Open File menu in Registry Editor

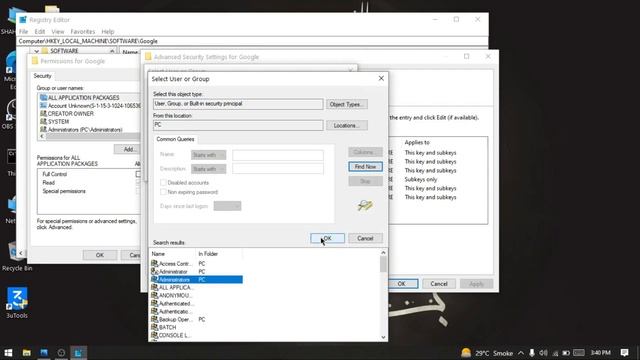pyautogui.click(x=23, y=31)
